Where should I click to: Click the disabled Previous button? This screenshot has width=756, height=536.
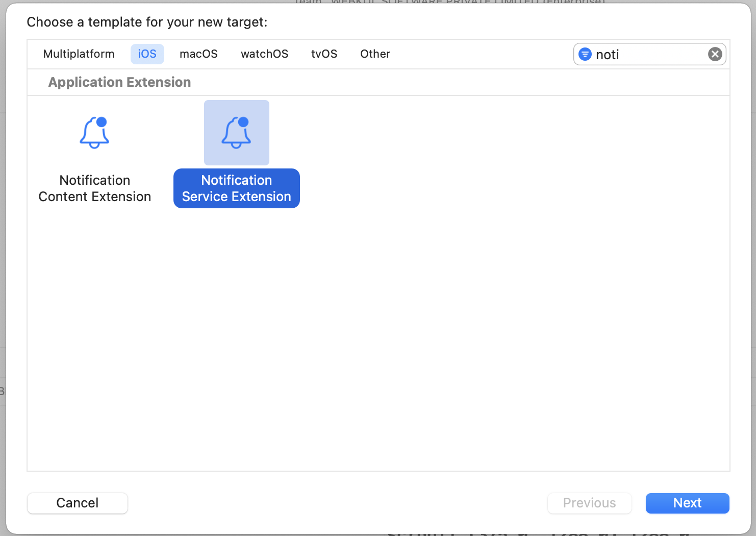tap(589, 503)
